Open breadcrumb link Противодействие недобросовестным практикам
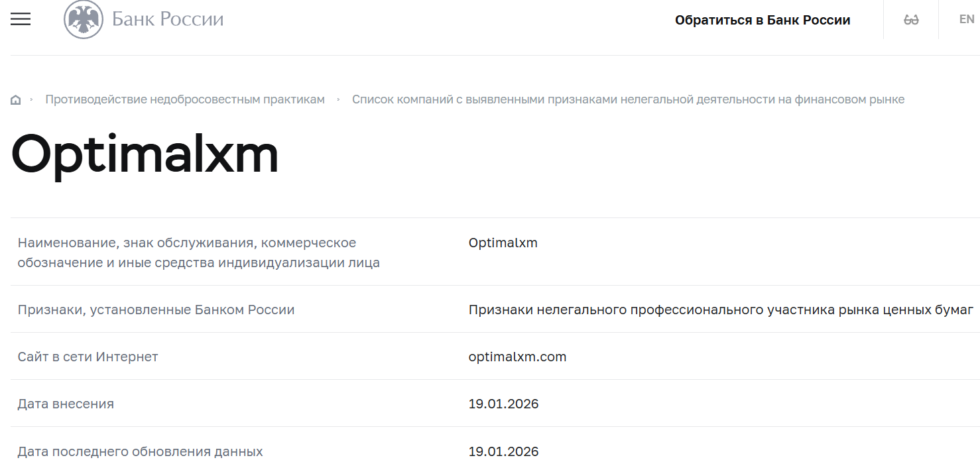Image resolution: width=980 pixels, height=468 pixels. (184, 99)
